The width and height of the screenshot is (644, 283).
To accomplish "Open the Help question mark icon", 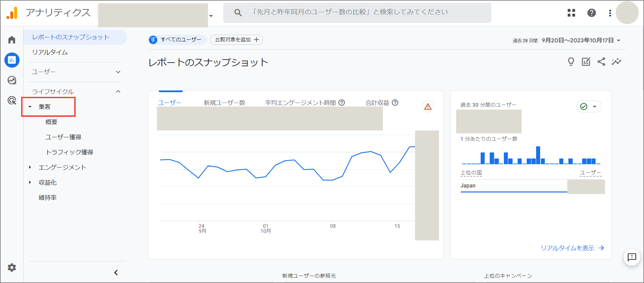I will point(592,13).
